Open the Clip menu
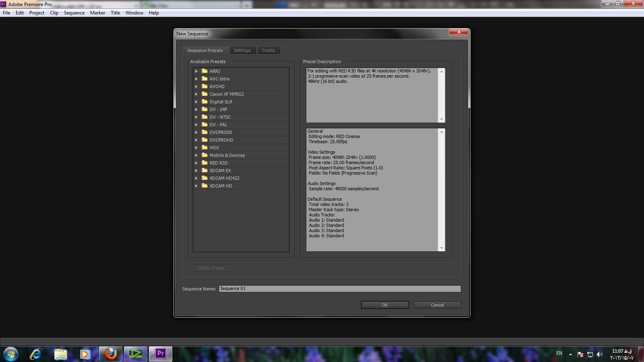 tap(54, 13)
